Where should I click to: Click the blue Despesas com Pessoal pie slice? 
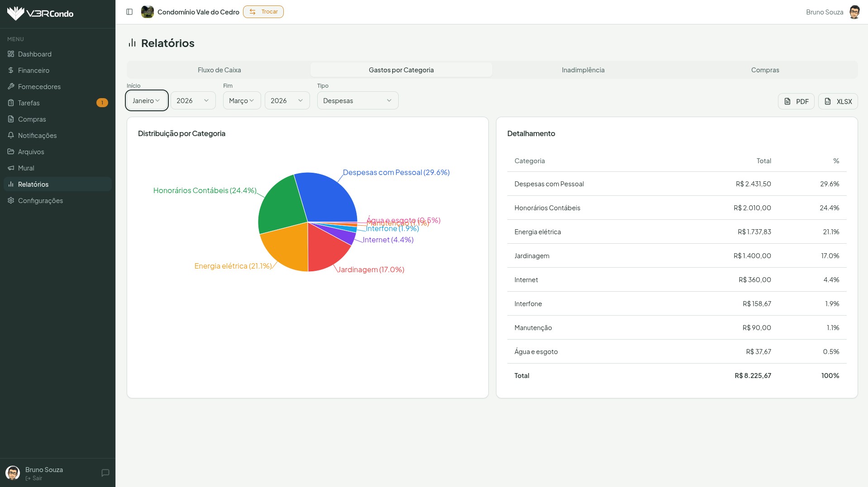point(328,197)
